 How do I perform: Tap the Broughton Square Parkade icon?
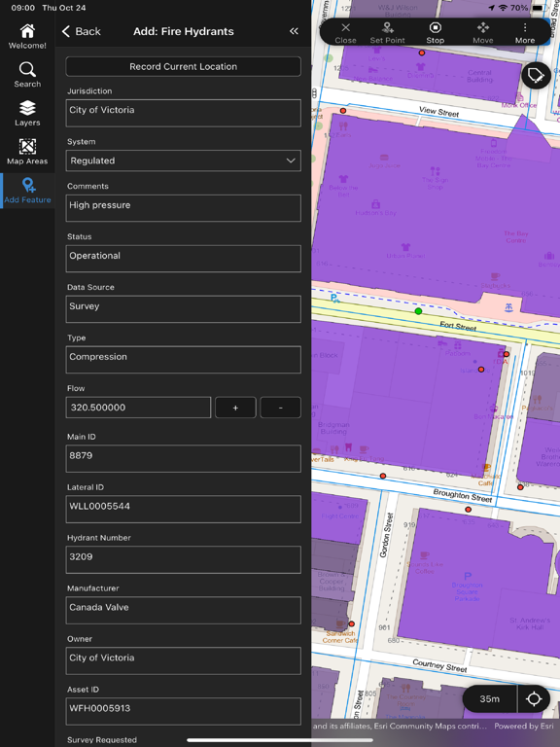point(468,576)
